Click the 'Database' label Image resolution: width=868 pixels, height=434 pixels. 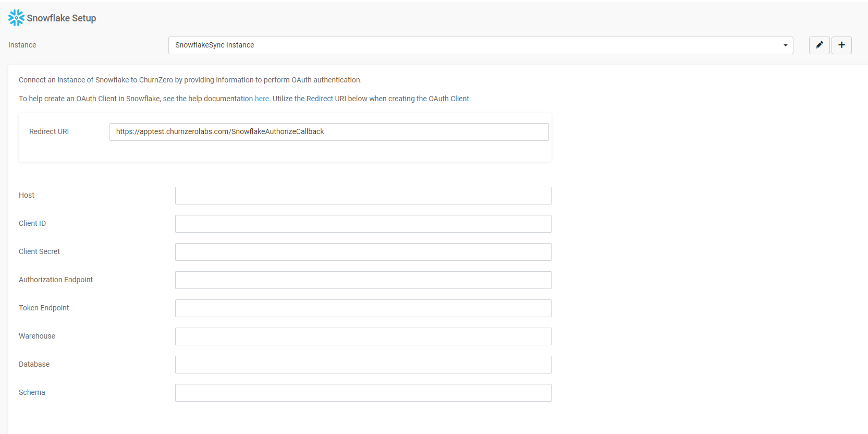point(34,364)
